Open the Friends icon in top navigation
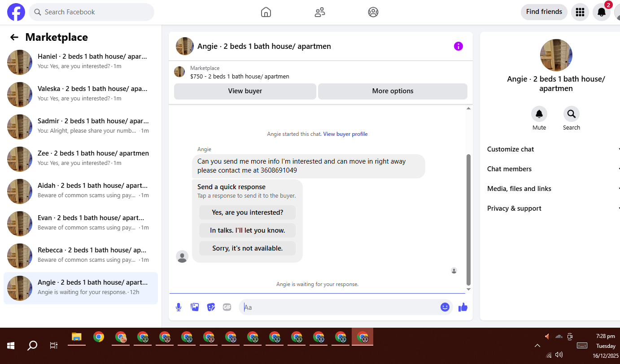620x364 pixels. point(320,12)
